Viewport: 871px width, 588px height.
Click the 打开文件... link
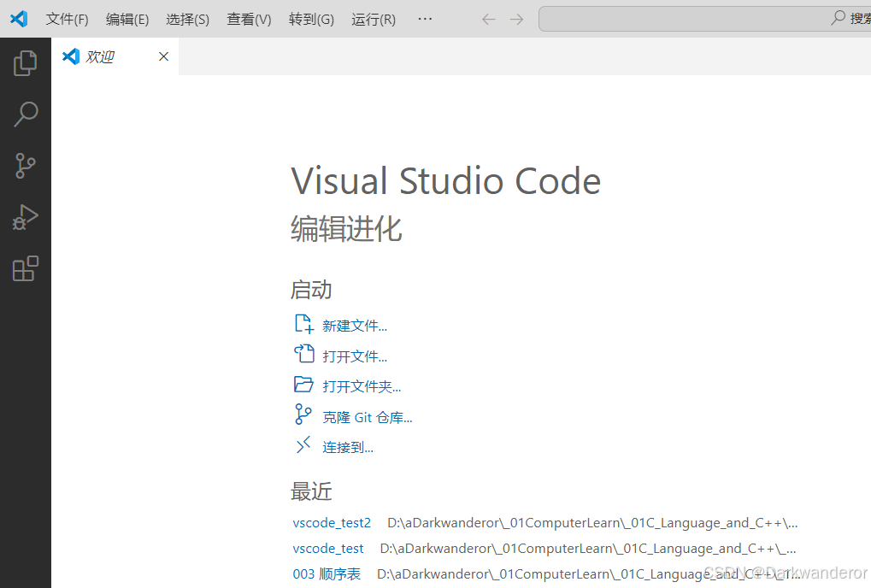click(355, 356)
